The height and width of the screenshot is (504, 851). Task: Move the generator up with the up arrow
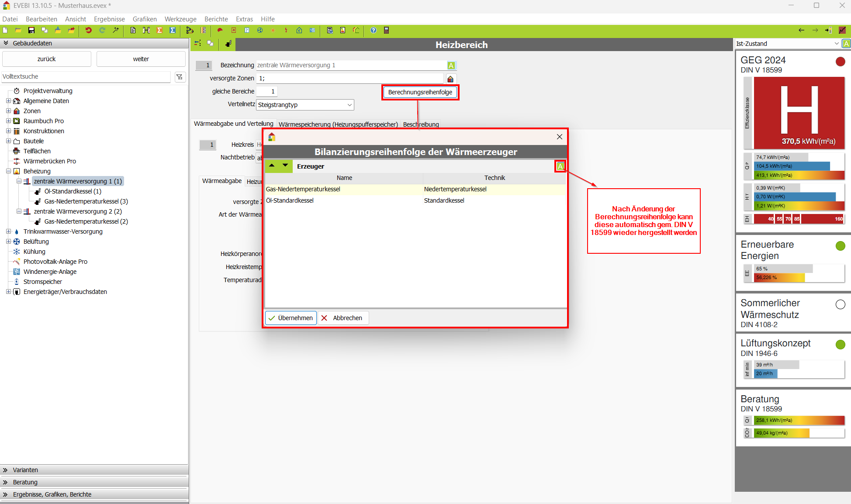pyautogui.click(x=272, y=166)
